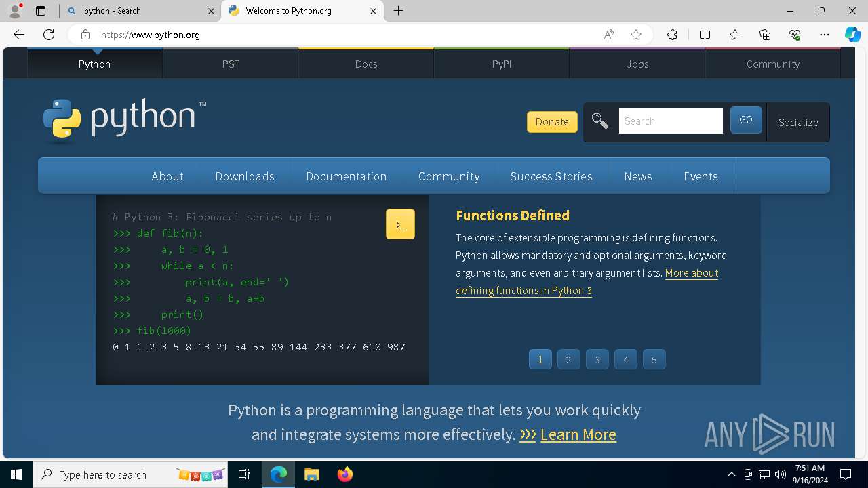Open the Documentation menu

pyautogui.click(x=347, y=176)
